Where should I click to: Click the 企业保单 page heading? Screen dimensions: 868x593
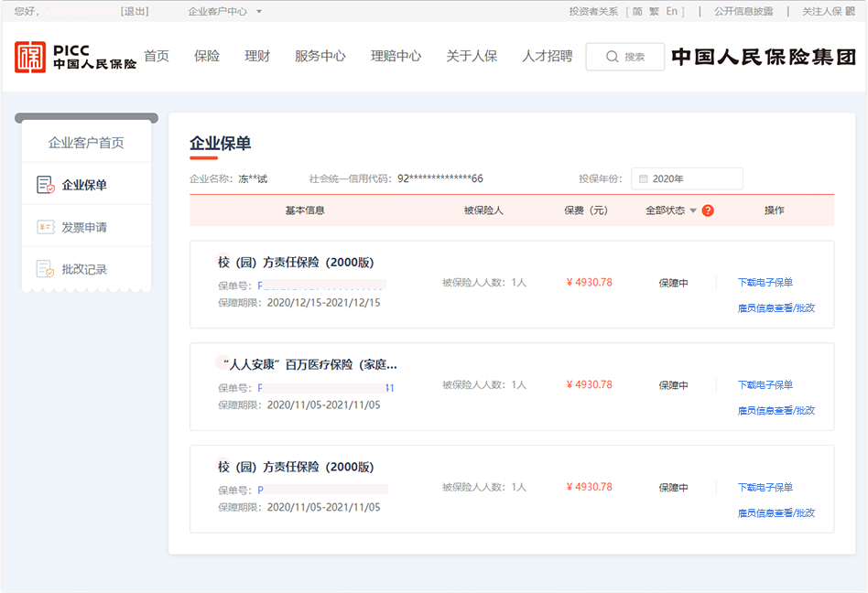pos(221,144)
